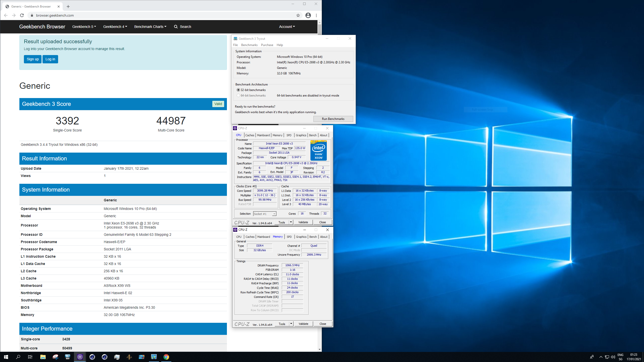Image resolution: width=644 pixels, height=362 pixels.
Task: Open File Explorer from the taskbar
Action: (x=43, y=357)
